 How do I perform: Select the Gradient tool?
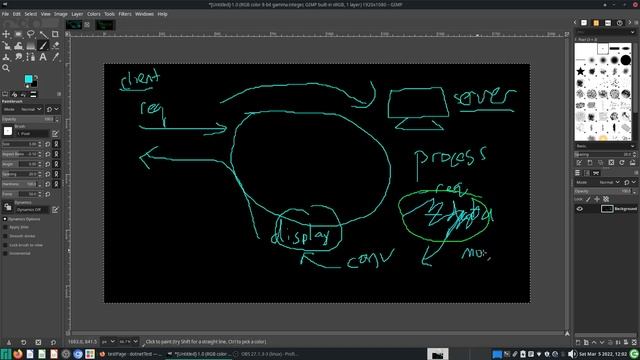coord(31,46)
